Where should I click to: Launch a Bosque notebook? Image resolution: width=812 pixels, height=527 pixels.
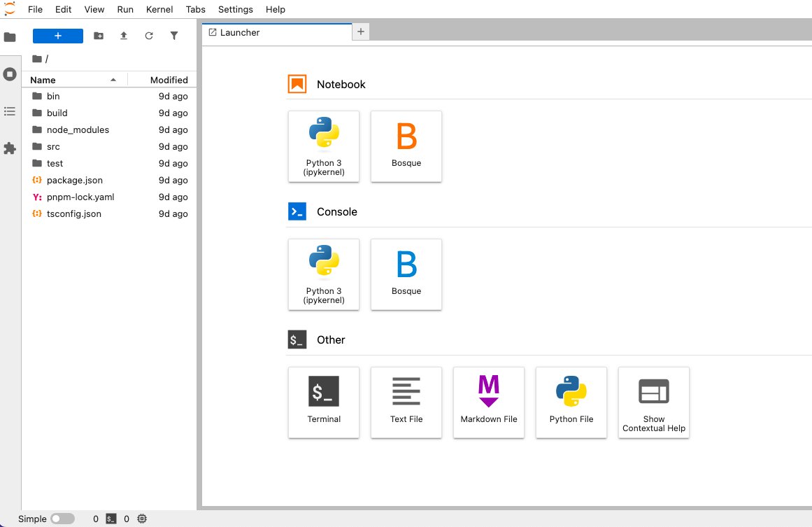[x=406, y=147]
